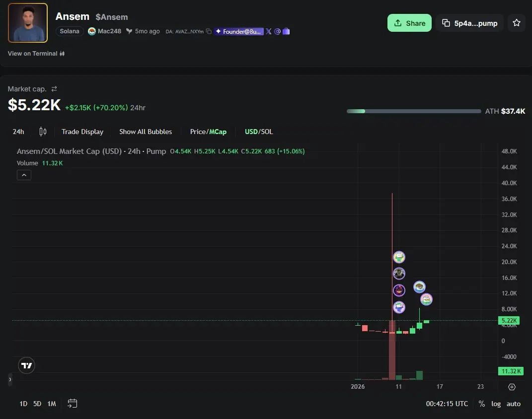Open the 24h interval dropdown

[18, 132]
